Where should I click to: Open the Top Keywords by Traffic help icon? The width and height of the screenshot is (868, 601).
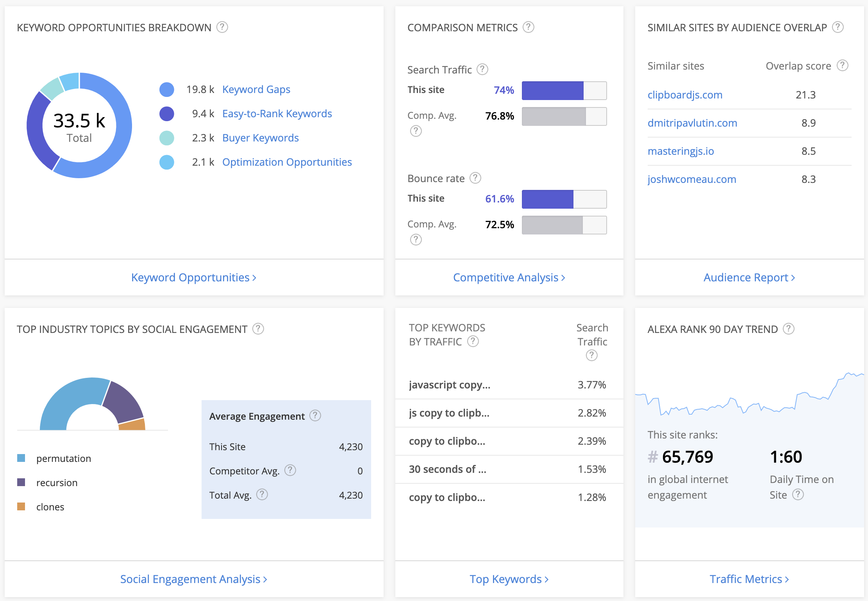[473, 342]
